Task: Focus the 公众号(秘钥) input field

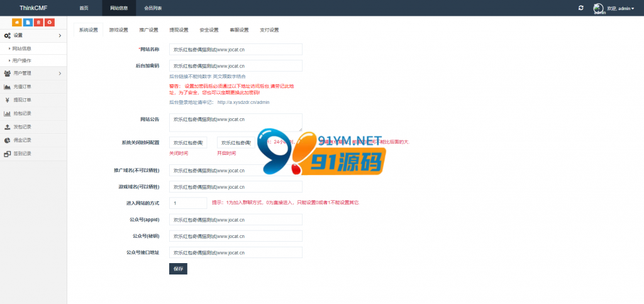Action: (x=236, y=236)
